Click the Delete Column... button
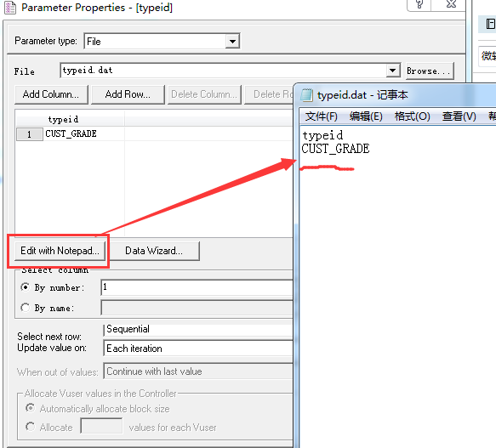This screenshot has height=448, width=496. tap(204, 94)
